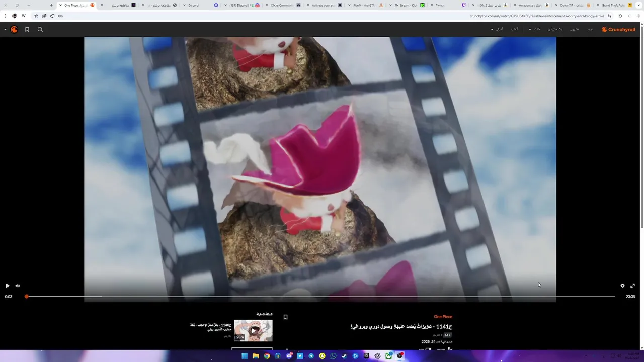Viewport: 644px width, 362px height.
Task: Go forward using browser forward arrow
Action: coord(629,16)
